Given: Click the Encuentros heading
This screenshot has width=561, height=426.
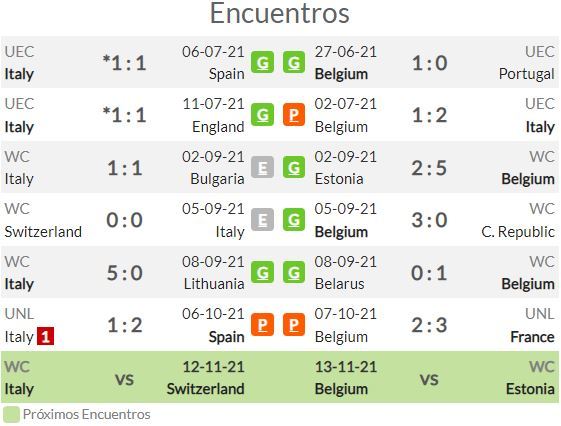Looking at the screenshot, I should tap(279, 13).
